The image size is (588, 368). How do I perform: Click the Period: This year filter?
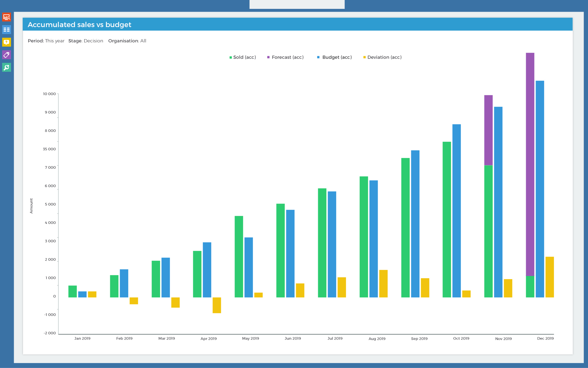click(x=46, y=41)
